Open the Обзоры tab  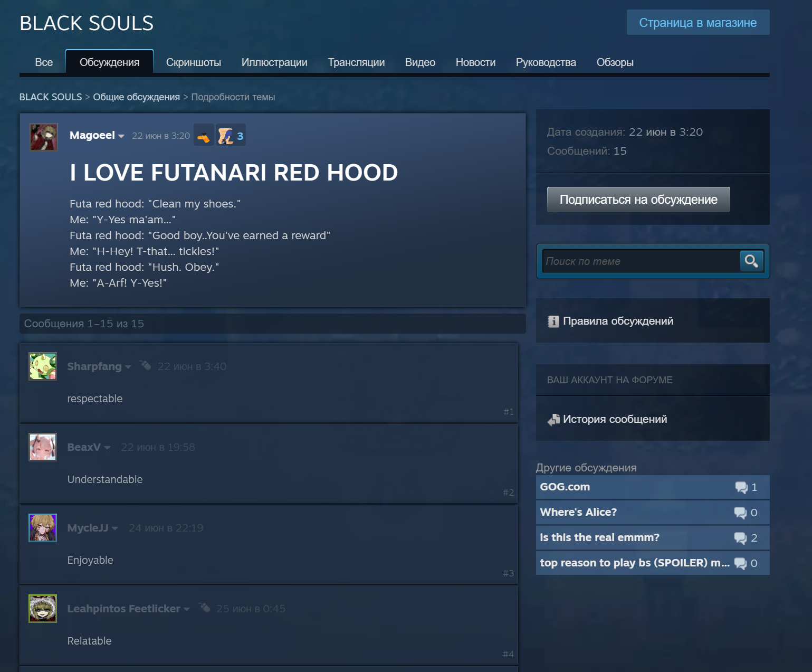point(615,62)
